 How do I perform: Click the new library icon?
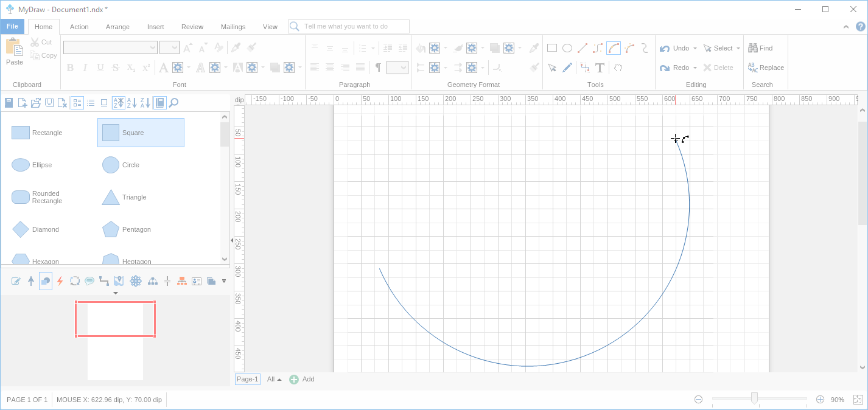23,103
